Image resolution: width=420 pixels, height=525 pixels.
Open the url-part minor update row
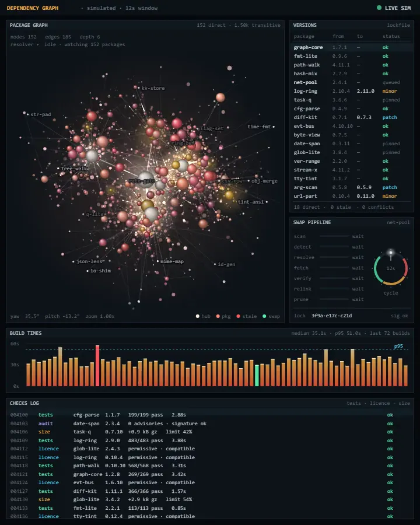351,196
